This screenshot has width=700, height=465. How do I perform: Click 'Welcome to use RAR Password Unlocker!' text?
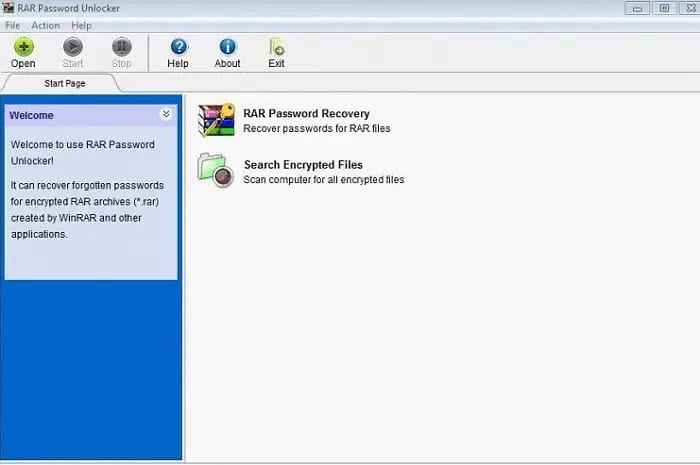pyautogui.click(x=83, y=153)
